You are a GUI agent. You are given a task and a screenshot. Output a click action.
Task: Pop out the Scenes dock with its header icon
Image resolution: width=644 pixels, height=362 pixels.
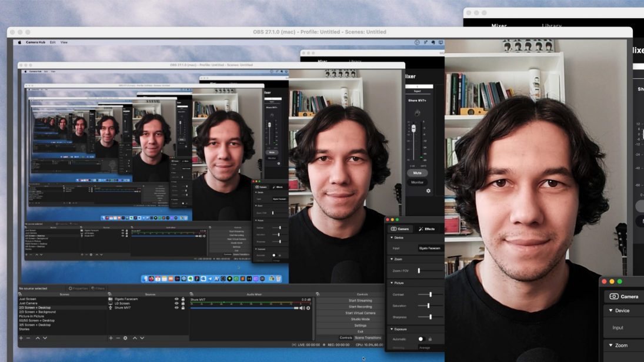coord(20,294)
